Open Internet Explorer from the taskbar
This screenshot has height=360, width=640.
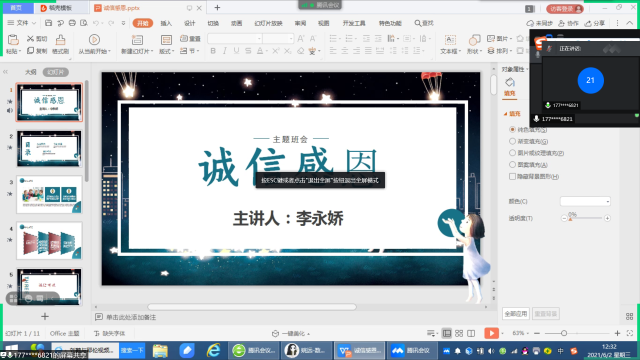(x=213, y=350)
